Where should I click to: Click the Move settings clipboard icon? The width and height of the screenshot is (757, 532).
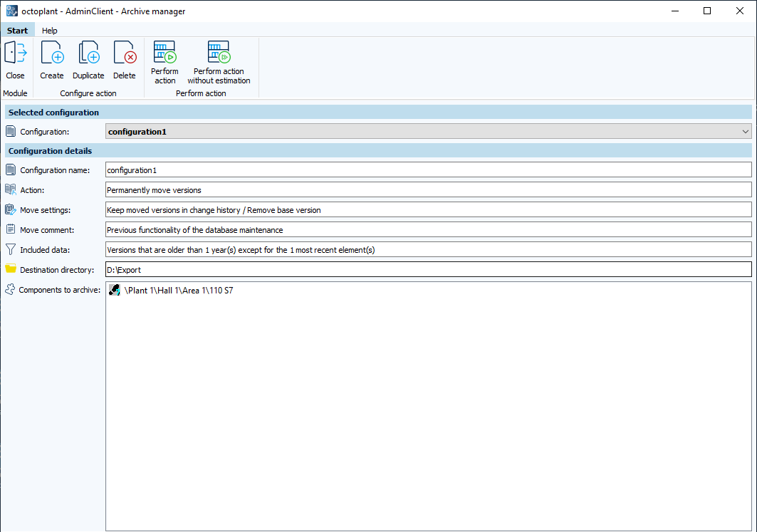click(x=10, y=209)
